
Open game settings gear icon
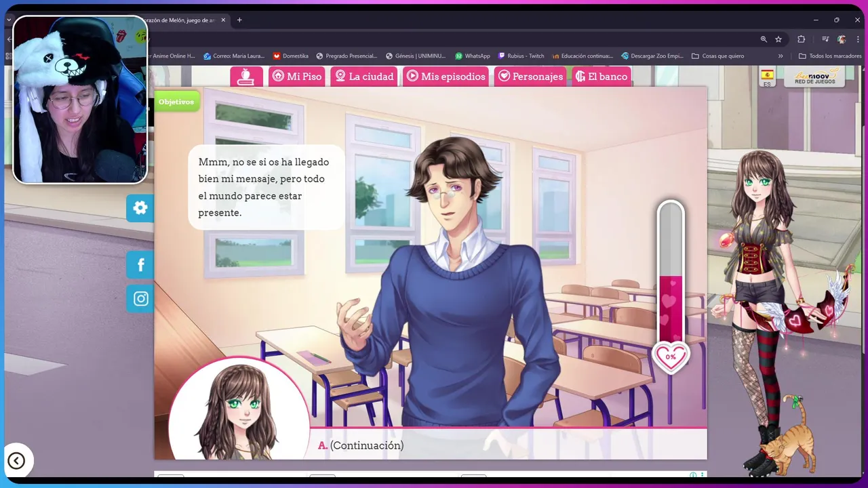click(140, 208)
